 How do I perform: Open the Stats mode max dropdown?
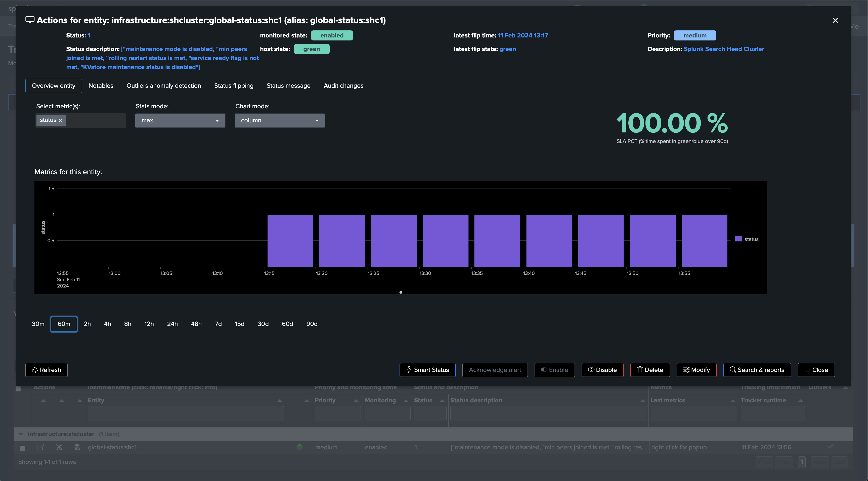pyautogui.click(x=180, y=120)
